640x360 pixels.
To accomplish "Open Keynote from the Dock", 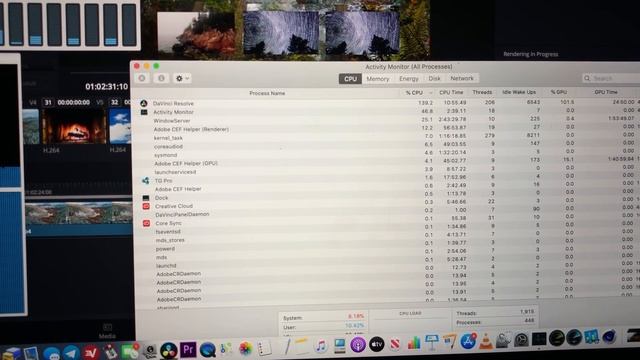I will tap(432, 342).
